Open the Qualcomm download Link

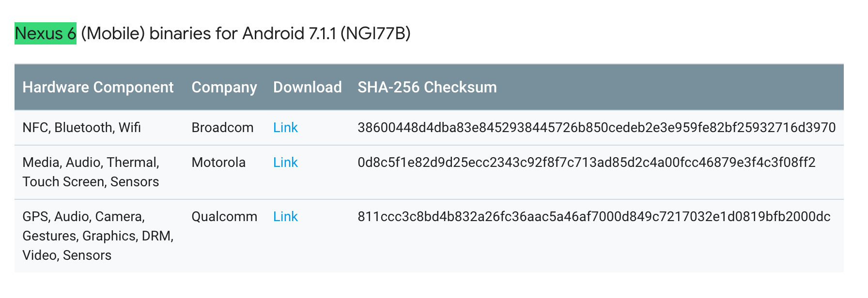285,216
